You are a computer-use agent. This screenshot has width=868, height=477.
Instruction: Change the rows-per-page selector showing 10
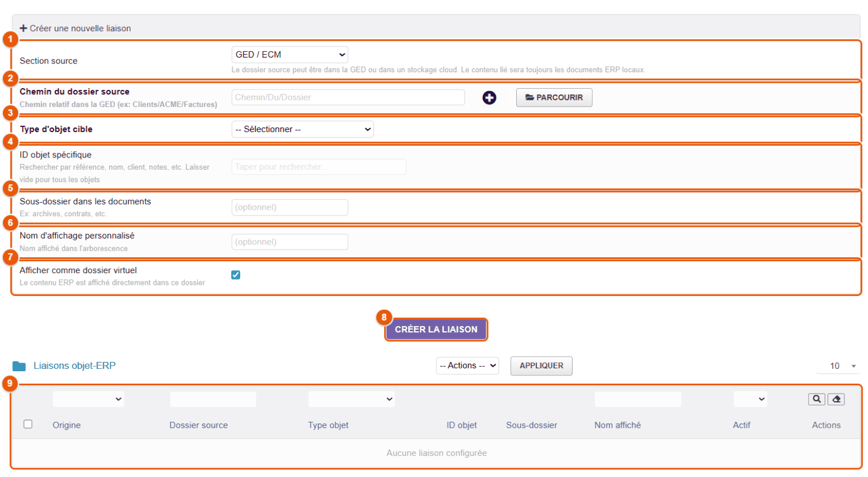pyautogui.click(x=838, y=366)
